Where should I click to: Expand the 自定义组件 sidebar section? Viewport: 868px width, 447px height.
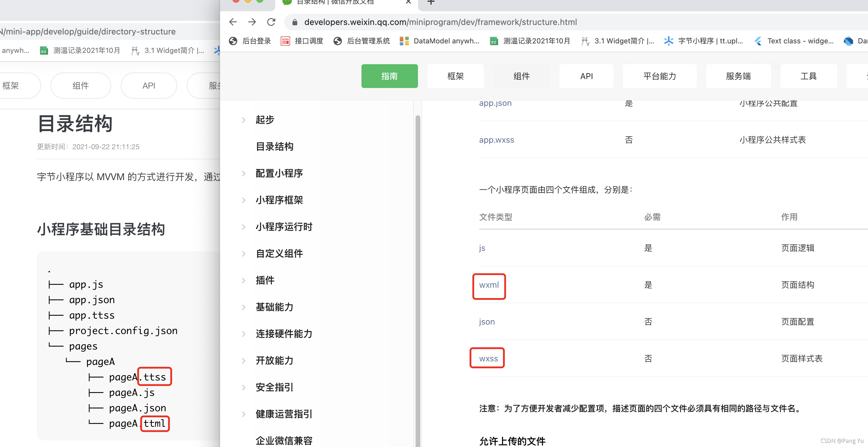[243, 254]
